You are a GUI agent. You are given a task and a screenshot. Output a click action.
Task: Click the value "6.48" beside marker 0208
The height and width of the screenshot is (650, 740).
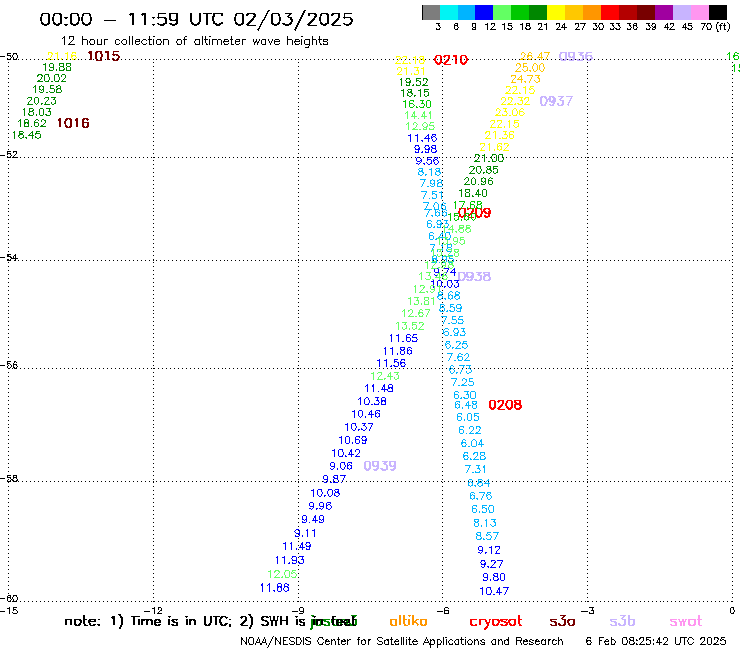point(466,405)
